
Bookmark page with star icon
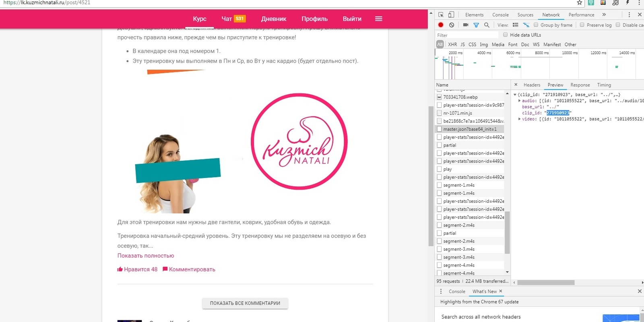point(580,2)
